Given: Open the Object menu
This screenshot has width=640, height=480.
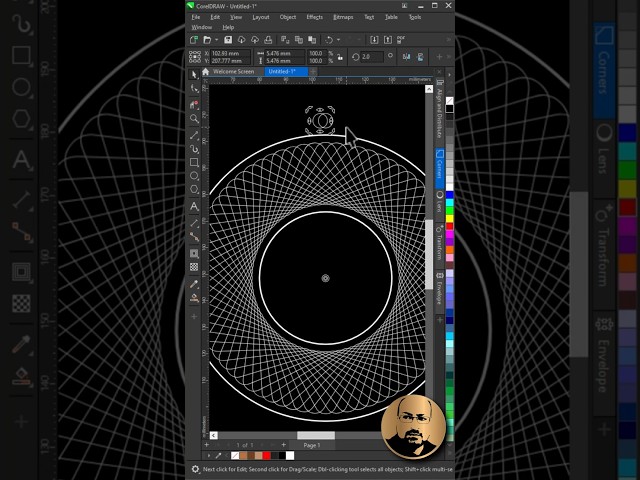Looking at the screenshot, I should 288,17.
